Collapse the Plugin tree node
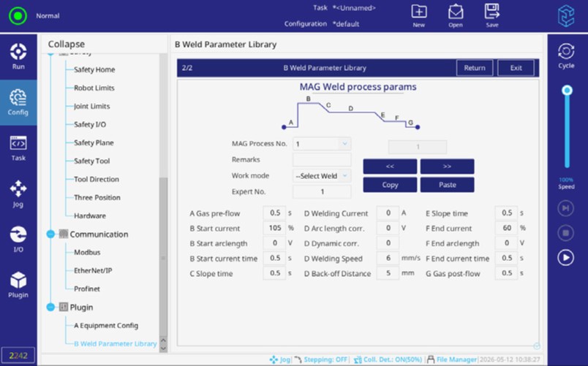 click(50, 307)
